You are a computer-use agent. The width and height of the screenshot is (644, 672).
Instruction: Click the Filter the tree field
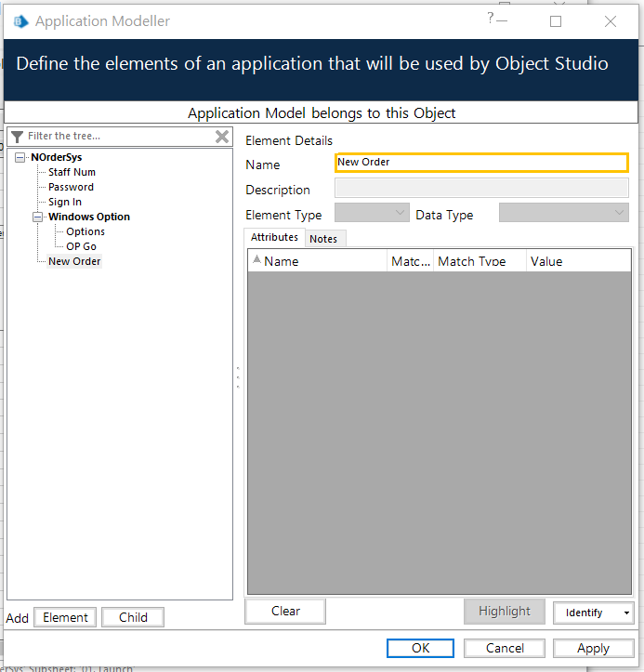pyautogui.click(x=120, y=137)
